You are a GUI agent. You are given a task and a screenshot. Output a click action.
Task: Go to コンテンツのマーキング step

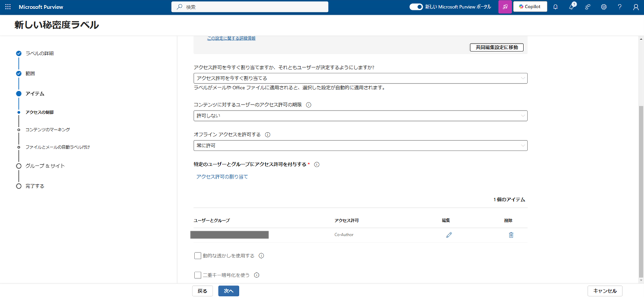click(47, 129)
